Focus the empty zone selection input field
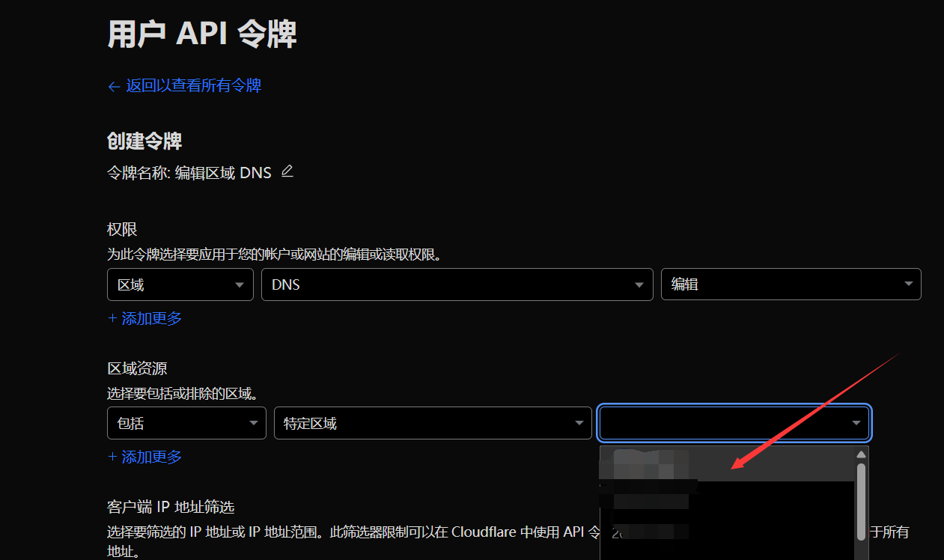Image resolution: width=944 pixels, height=560 pixels. point(722,424)
